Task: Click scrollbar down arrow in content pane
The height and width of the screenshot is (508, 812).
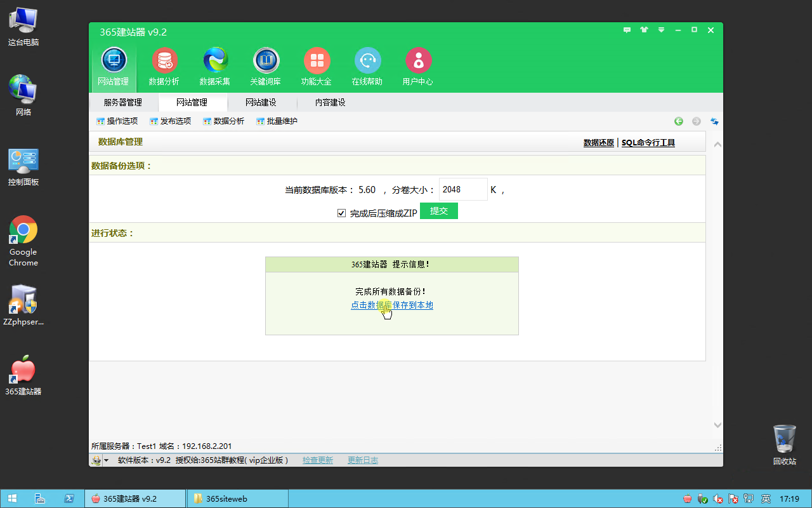Action: point(717,425)
